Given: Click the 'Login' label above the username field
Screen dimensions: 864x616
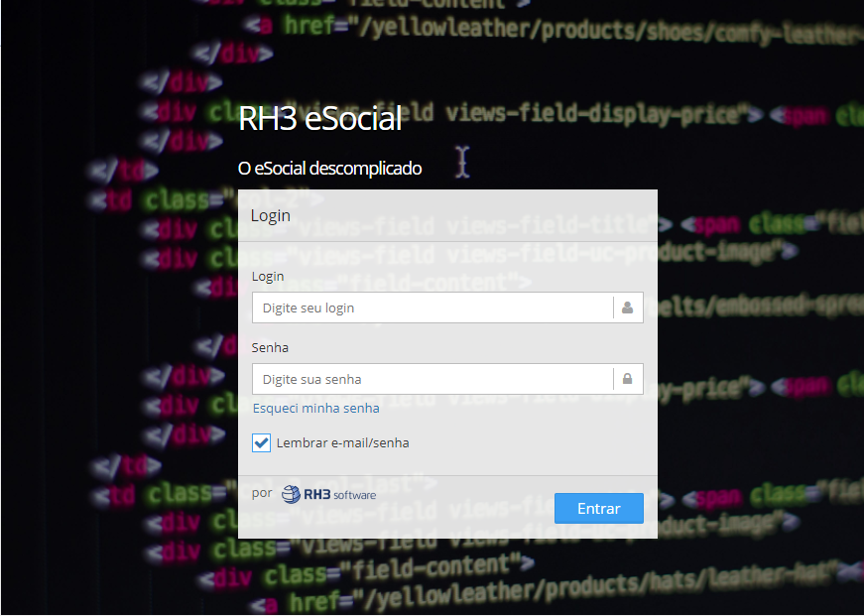Looking at the screenshot, I should click(268, 276).
